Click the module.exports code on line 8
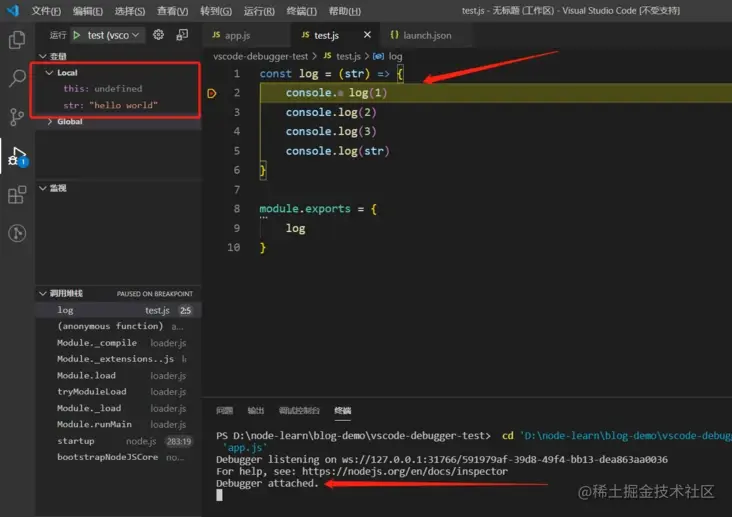 click(x=305, y=209)
